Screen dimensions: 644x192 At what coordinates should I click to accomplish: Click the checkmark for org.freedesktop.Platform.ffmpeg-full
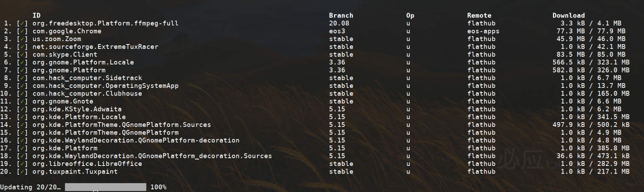[x=22, y=23]
